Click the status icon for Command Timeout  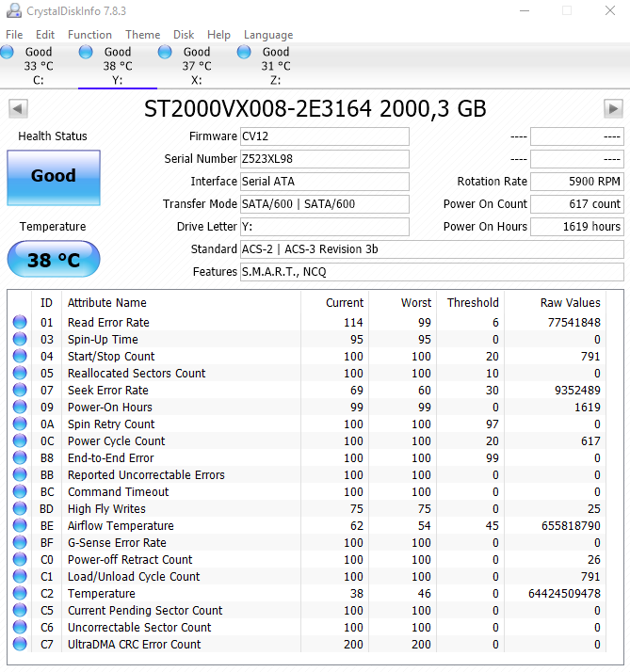point(20,491)
